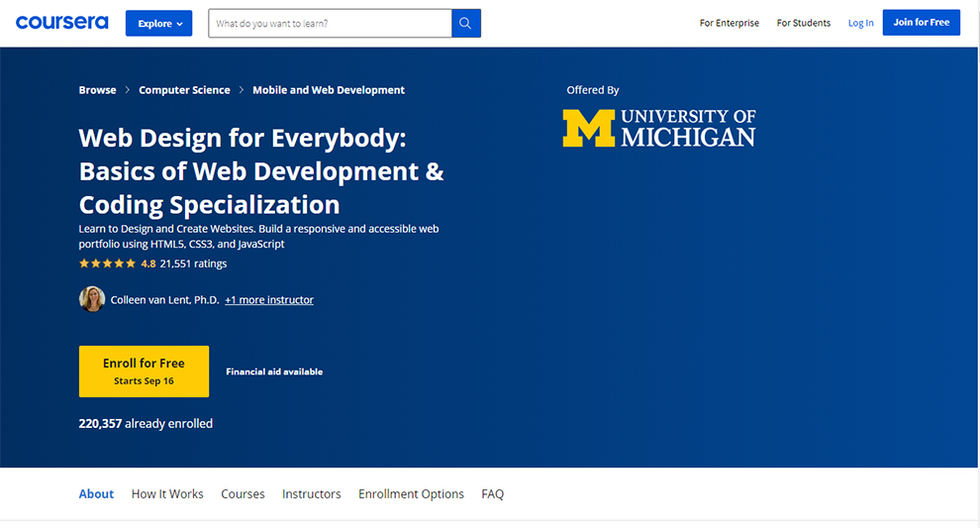This screenshot has width=980, height=528.
Task: Click the 4.8 rating value
Action: tap(148, 264)
